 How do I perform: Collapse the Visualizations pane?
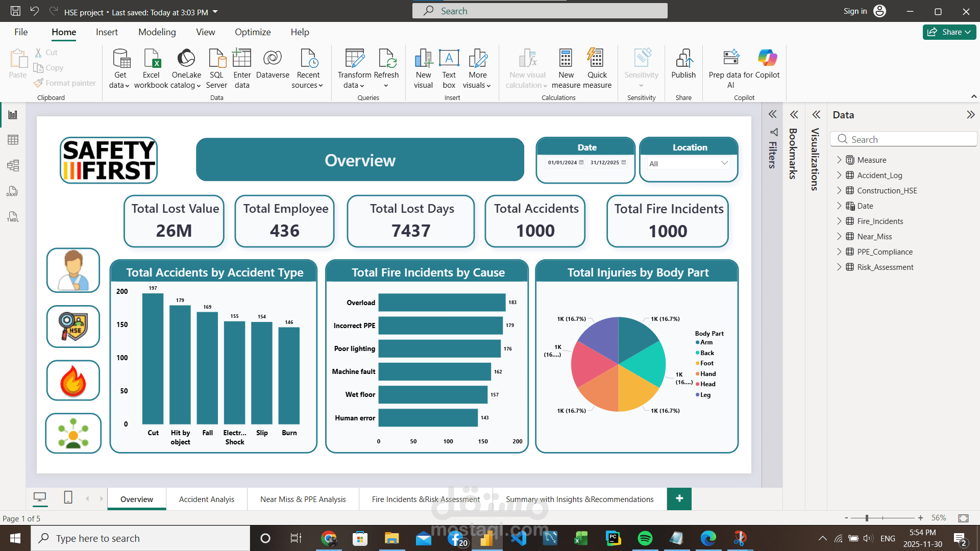click(x=816, y=114)
